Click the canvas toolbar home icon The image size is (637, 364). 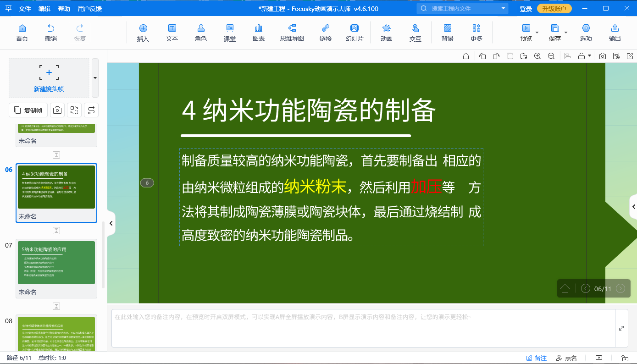tap(466, 56)
